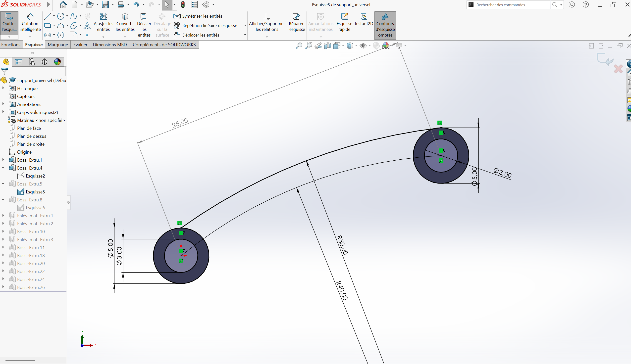Click Symétriser les entités
Image resolution: width=631 pixels, height=364 pixels.
tap(198, 16)
